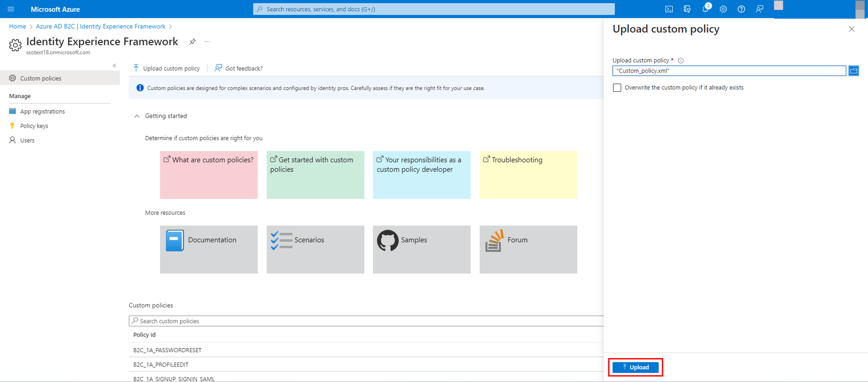Open the Troubleshooting tile
This screenshot has height=382, width=868.
(x=528, y=175)
